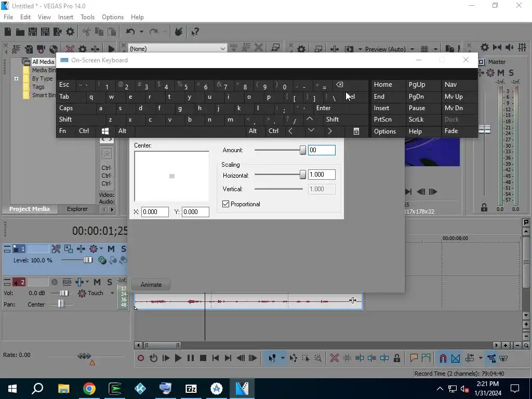
Task: Toggle Auto Ripple icon
Action: (470, 358)
